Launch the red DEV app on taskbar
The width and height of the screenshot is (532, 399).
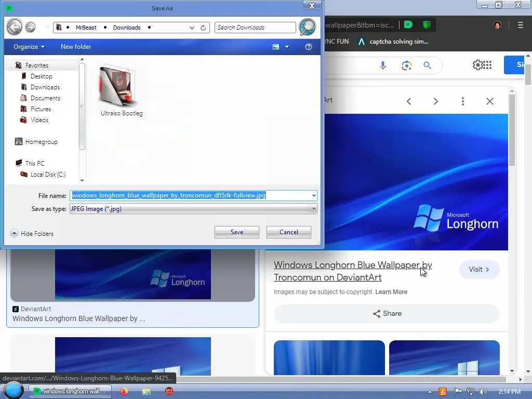[x=169, y=391]
